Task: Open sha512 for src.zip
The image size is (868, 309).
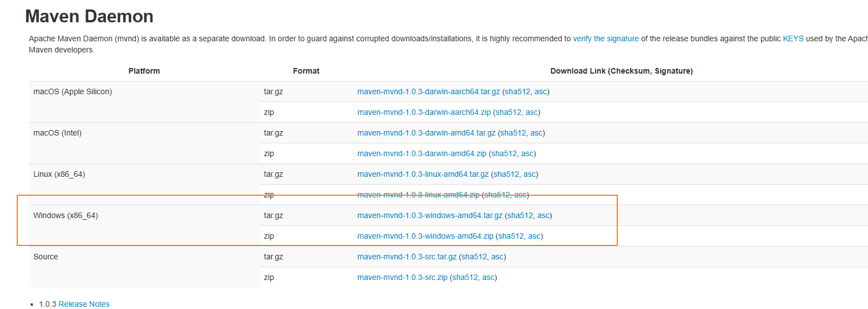Action: (x=465, y=277)
